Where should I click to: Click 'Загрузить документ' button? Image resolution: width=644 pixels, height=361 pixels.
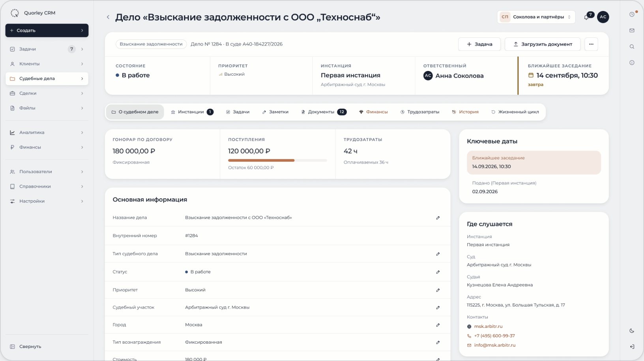[x=543, y=44]
